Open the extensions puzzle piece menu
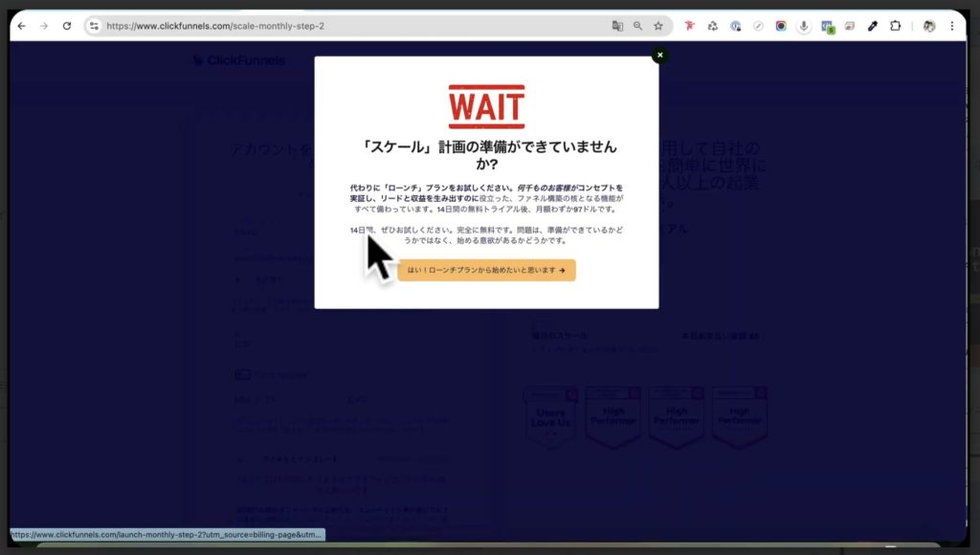 click(895, 26)
